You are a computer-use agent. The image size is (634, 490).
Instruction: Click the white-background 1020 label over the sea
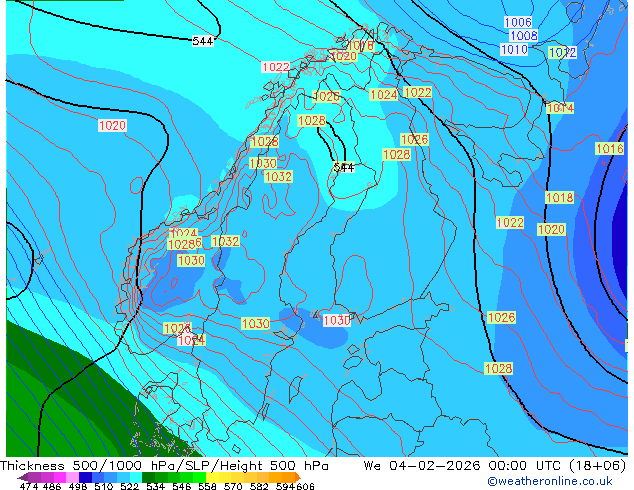(x=112, y=125)
